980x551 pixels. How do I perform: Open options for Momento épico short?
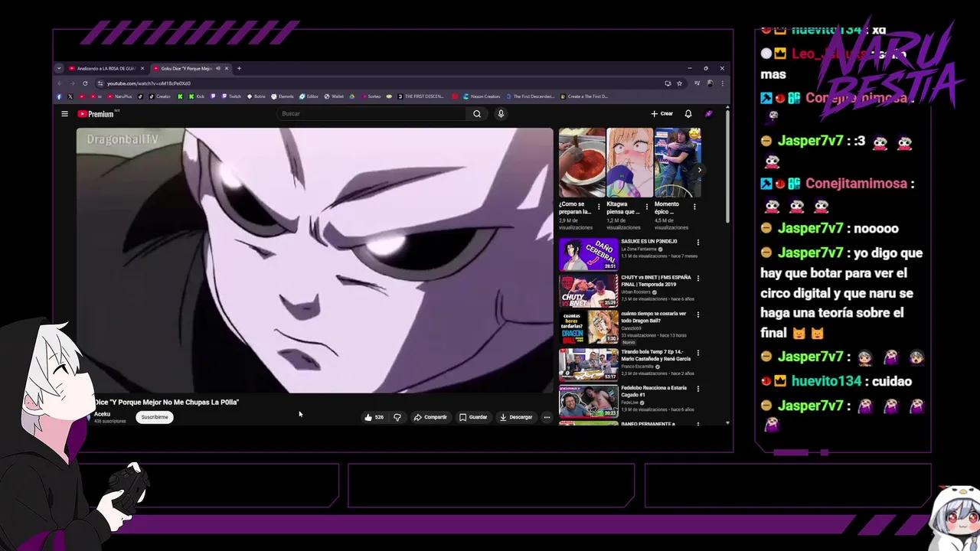click(x=694, y=206)
